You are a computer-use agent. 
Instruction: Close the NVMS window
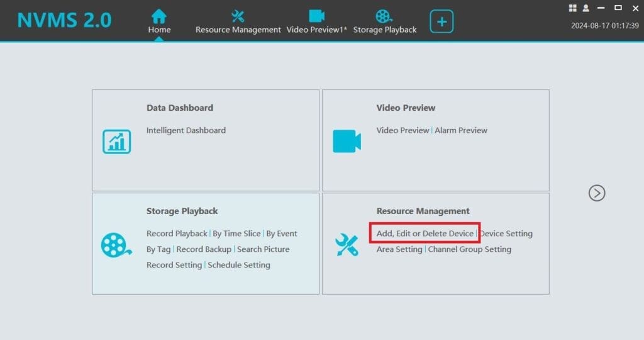click(635, 8)
